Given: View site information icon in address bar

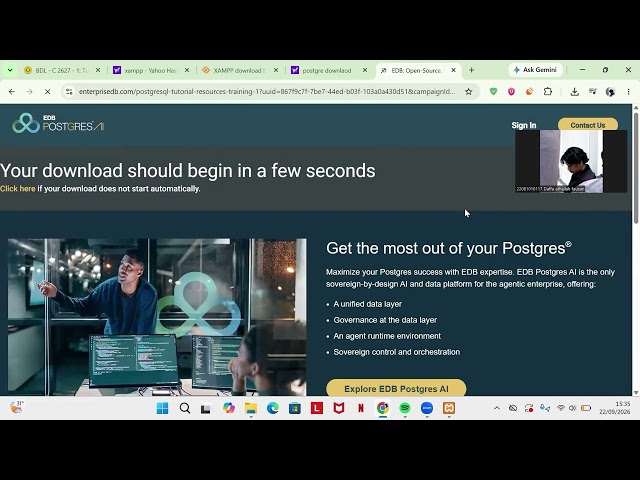Looking at the screenshot, I should [x=69, y=92].
